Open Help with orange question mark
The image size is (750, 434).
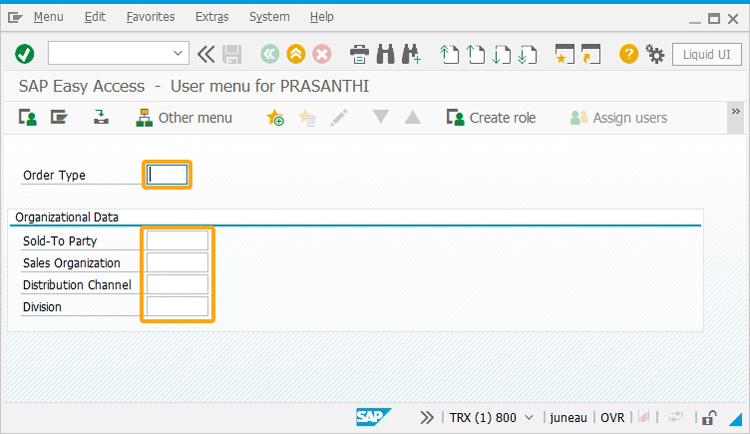[x=629, y=54]
